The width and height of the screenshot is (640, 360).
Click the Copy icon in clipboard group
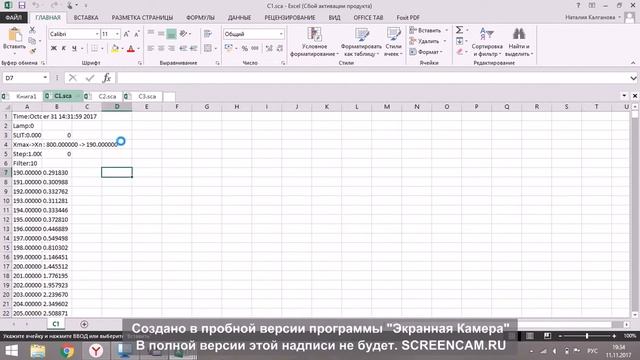tap(32, 41)
